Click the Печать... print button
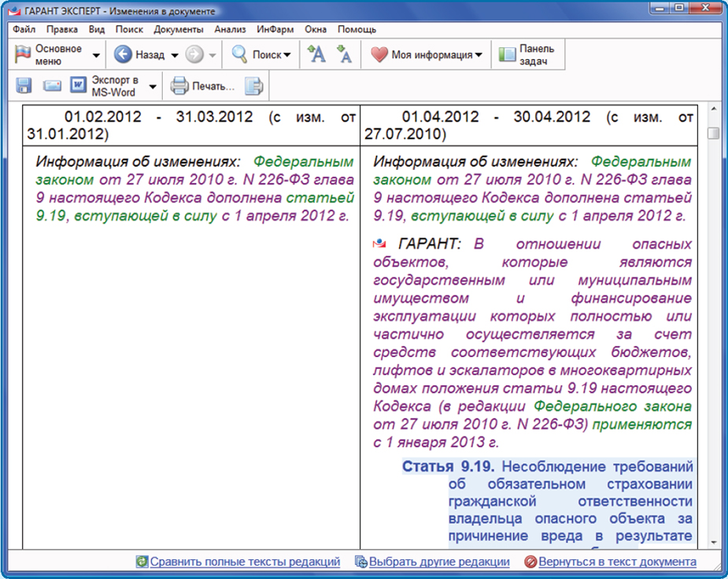Screen dimensions: 728x579 click(204, 86)
